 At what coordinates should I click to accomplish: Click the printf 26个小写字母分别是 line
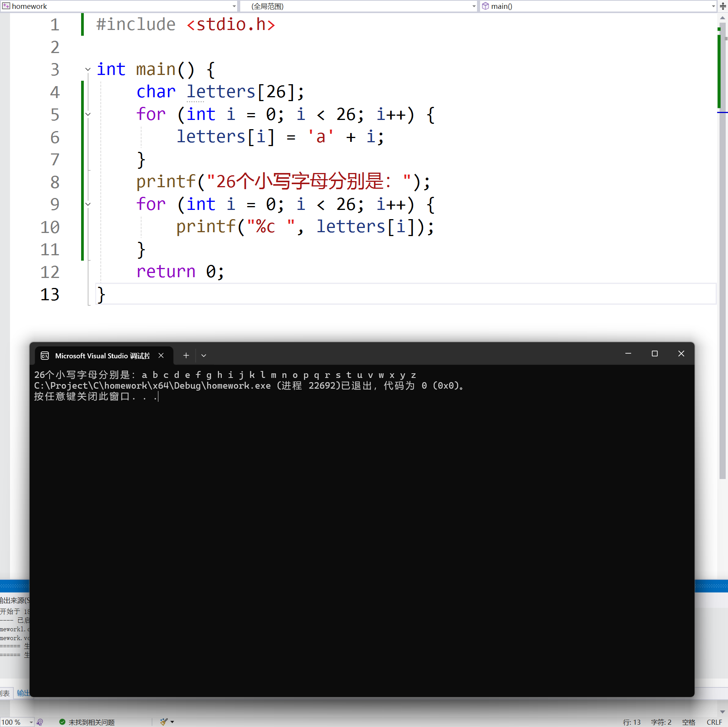pyautogui.click(x=283, y=181)
